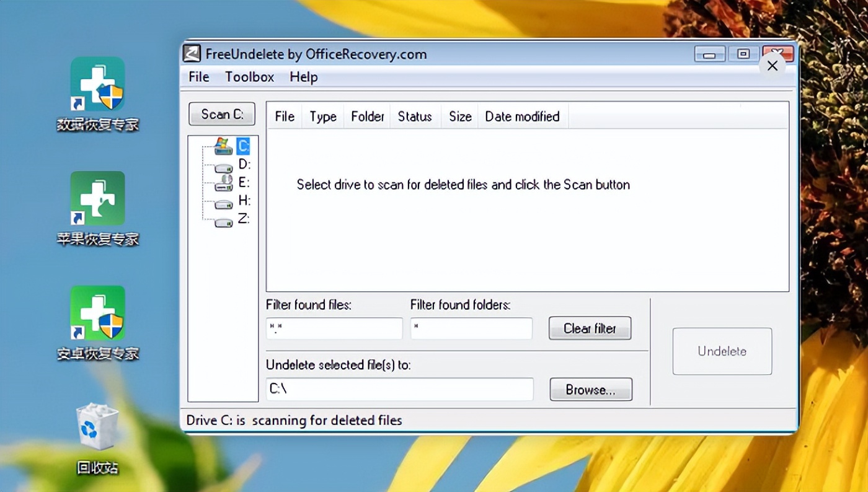The height and width of the screenshot is (492, 868).
Task: Select the C: drive icon in tree
Action: tap(223, 146)
